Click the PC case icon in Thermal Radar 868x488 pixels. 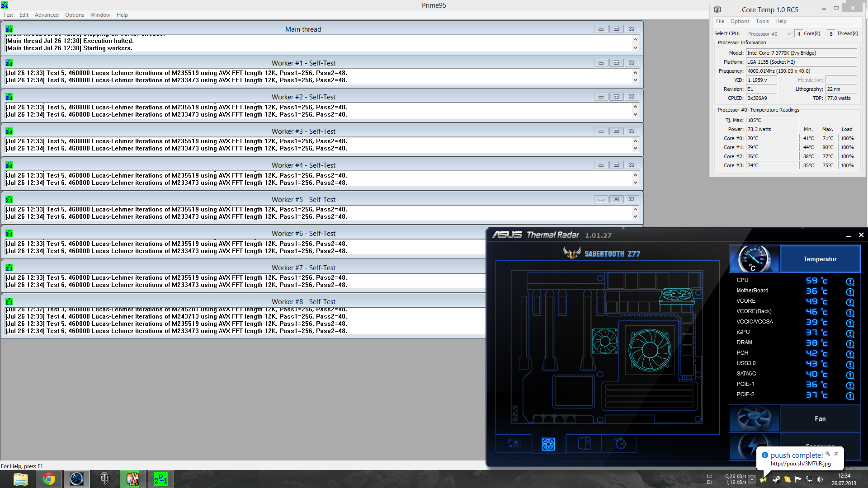[x=584, y=444]
